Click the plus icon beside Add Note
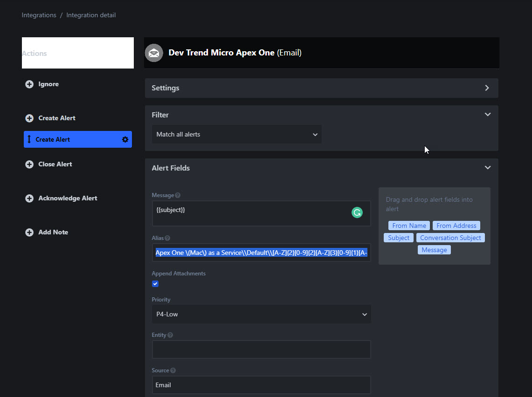 pos(29,232)
